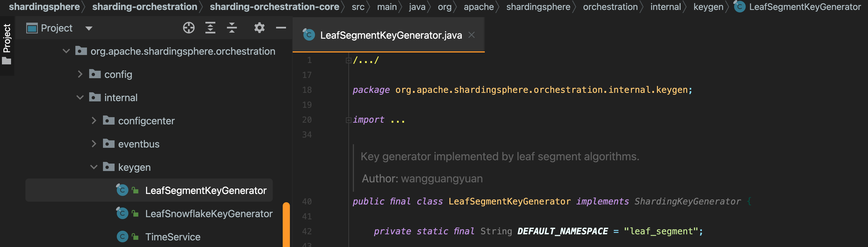This screenshot has width=868, height=247.
Task: Click the orchestration breadcrumb
Action: click(x=610, y=7)
